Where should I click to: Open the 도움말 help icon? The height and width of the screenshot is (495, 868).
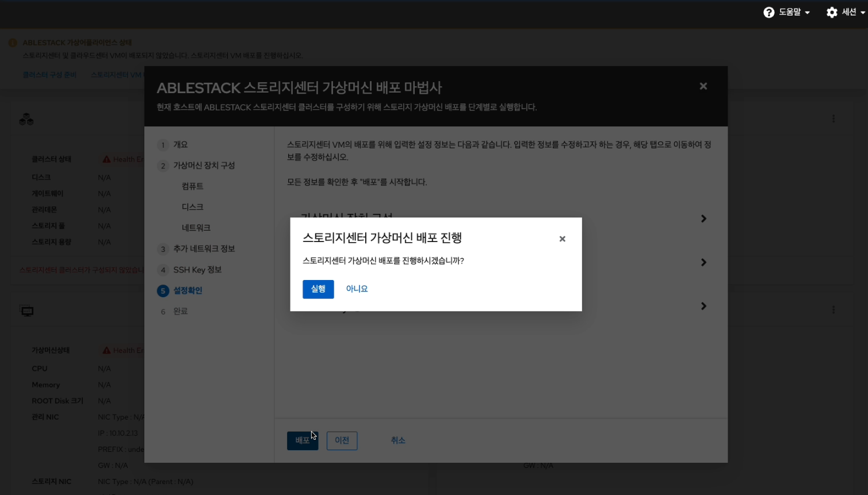pos(768,12)
